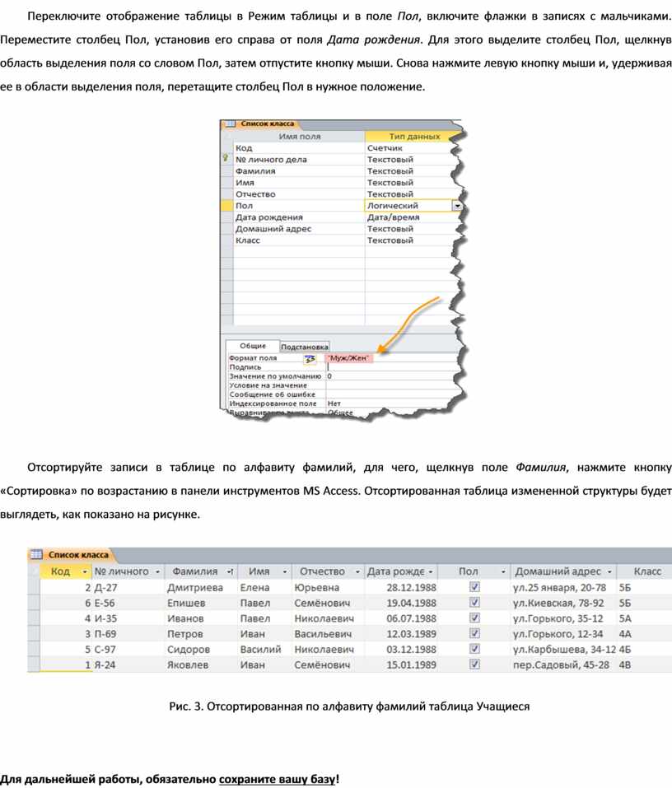The height and width of the screenshot is (788, 672).
Task: Open the Логический data type dropdown arrow
Action: tap(457, 206)
